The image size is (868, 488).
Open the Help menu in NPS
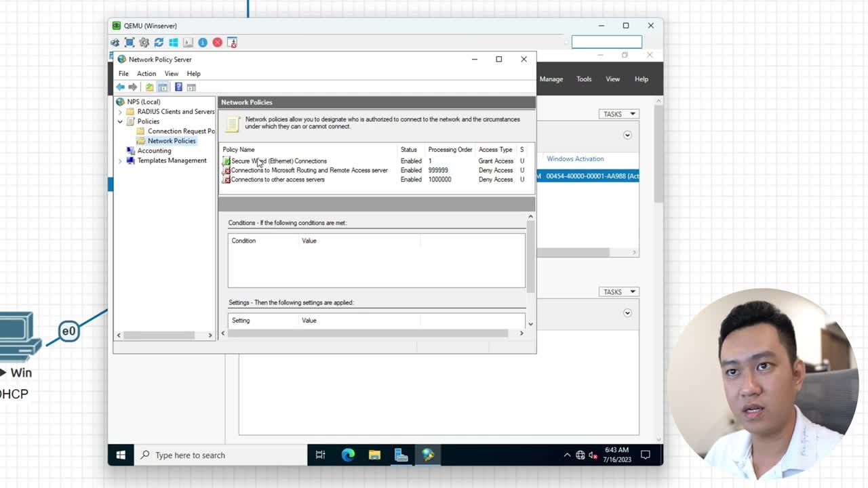click(194, 73)
